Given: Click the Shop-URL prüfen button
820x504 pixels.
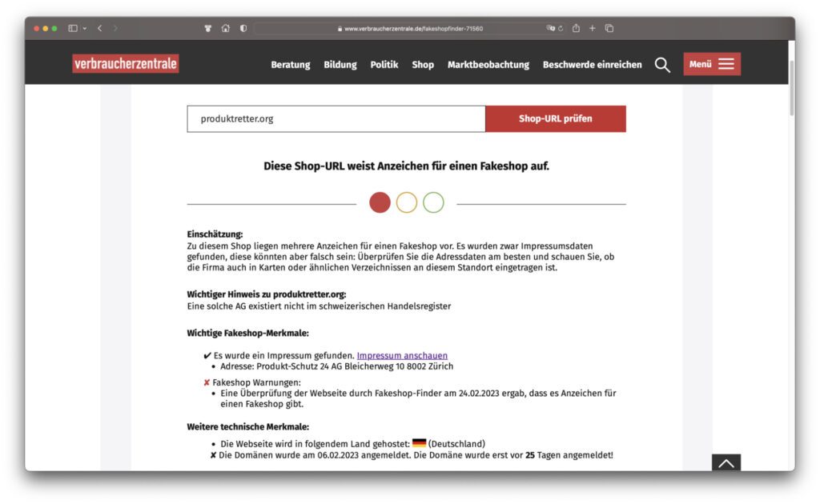Looking at the screenshot, I should (x=556, y=118).
